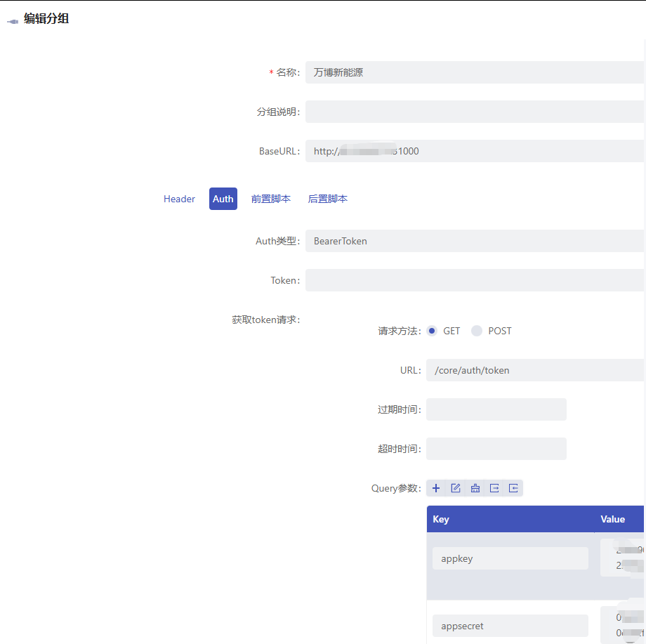This screenshot has width=646, height=644.
Task: Import Query parameters
Action: 513,487
